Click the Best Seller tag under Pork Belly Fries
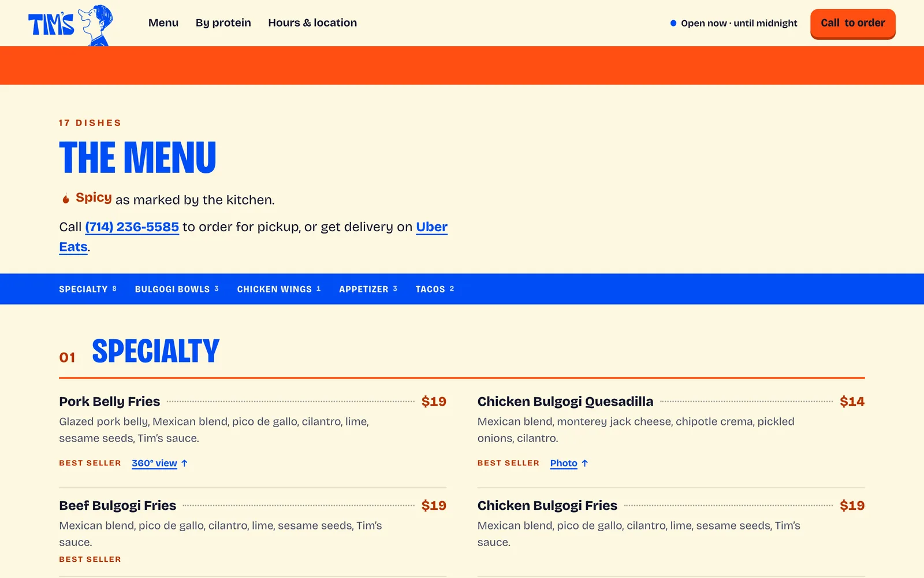The height and width of the screenshot is (578, 924). [x=90, y=463]
